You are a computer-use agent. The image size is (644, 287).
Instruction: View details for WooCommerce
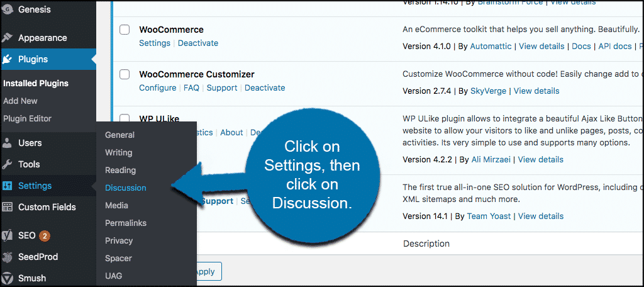541,47
